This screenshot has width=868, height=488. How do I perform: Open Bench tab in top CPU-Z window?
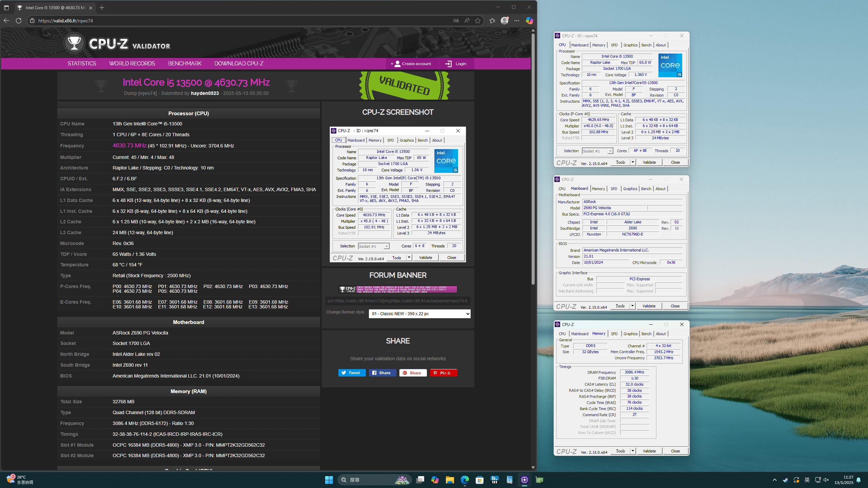[647, 45]
